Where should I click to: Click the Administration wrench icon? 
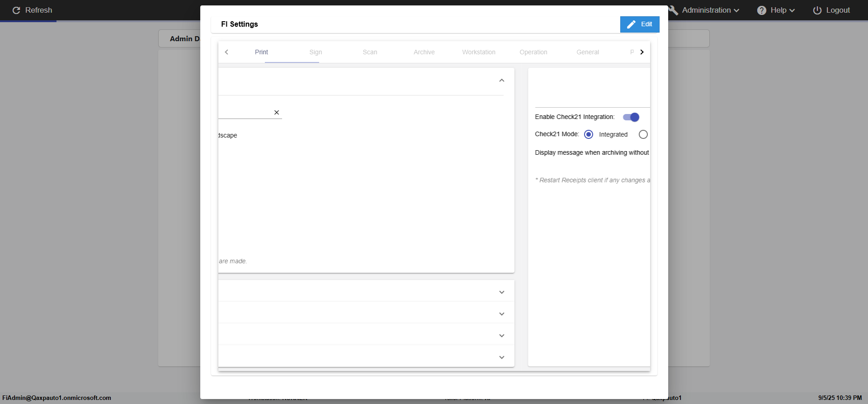coord(673,10)
